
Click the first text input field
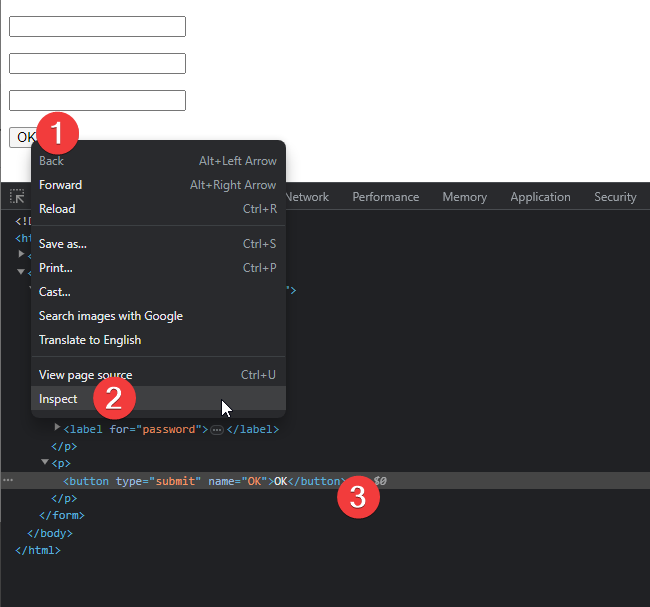coord(97,26)
